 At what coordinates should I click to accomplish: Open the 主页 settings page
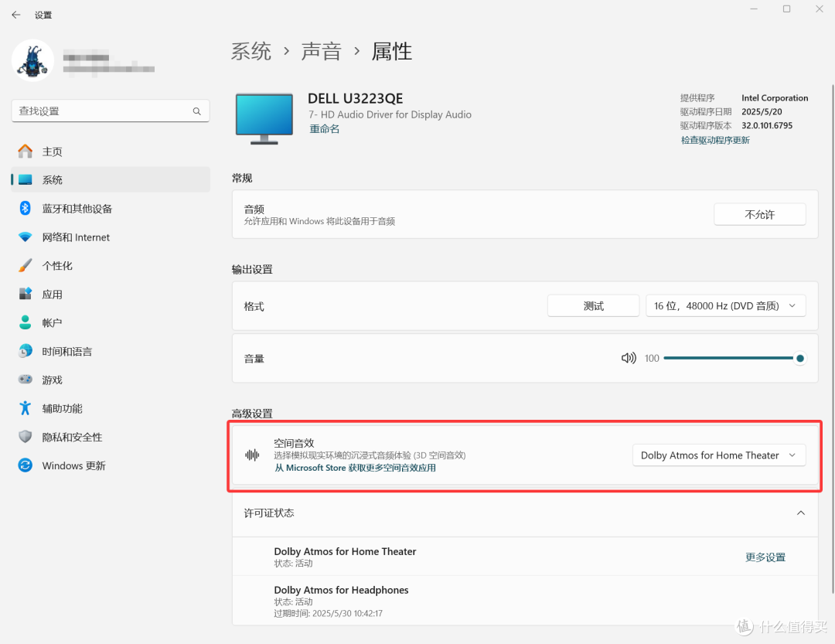111,152
